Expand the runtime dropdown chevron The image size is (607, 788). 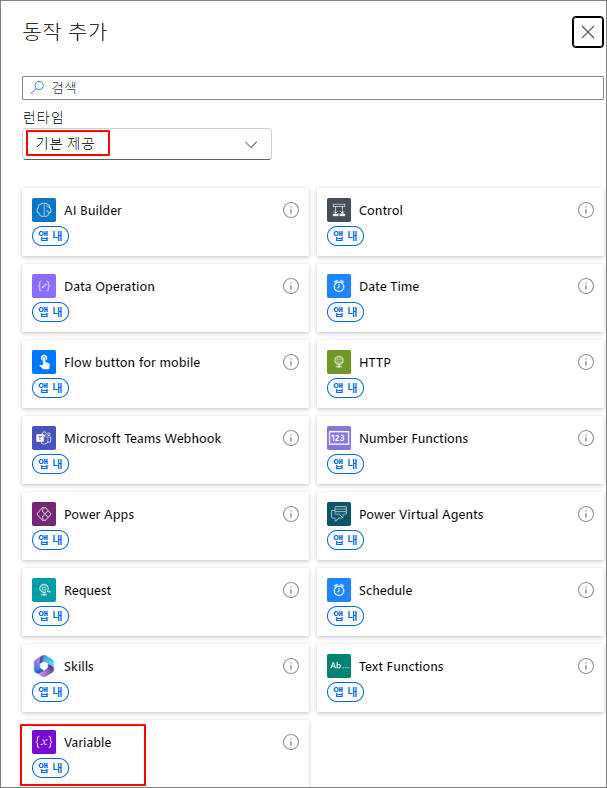click(251, 145)
